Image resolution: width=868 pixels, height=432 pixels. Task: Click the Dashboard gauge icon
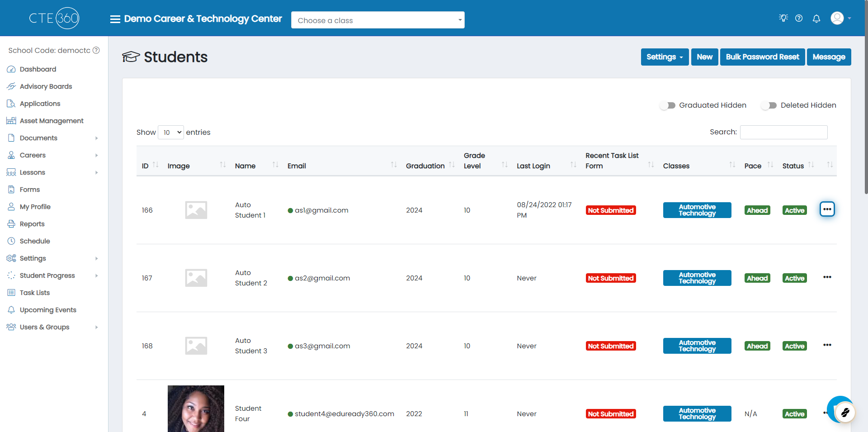(x=11, y=69)
